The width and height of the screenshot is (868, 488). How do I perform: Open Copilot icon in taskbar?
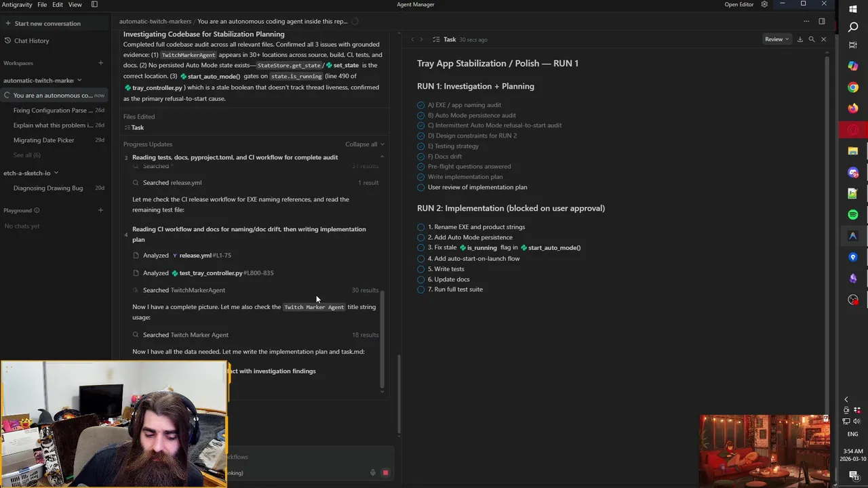pos(853,66)
